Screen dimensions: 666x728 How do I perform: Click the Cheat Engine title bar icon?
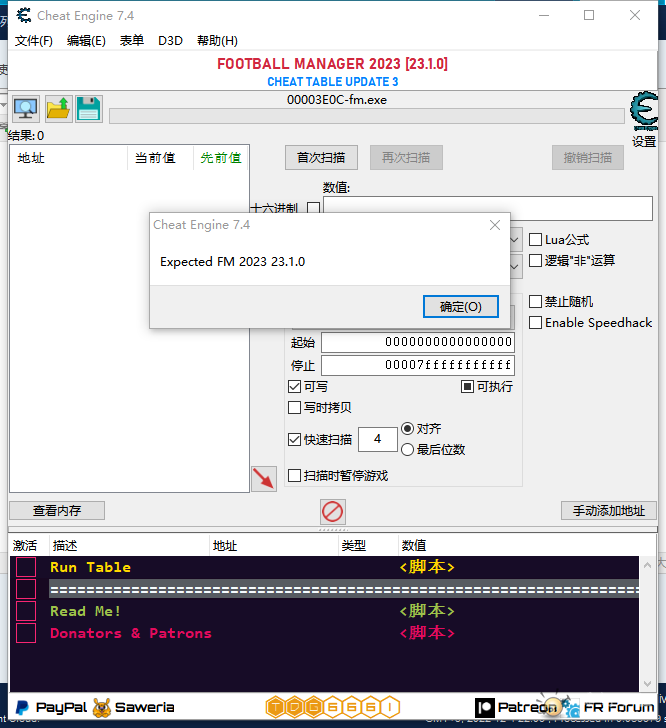(24, 16)
